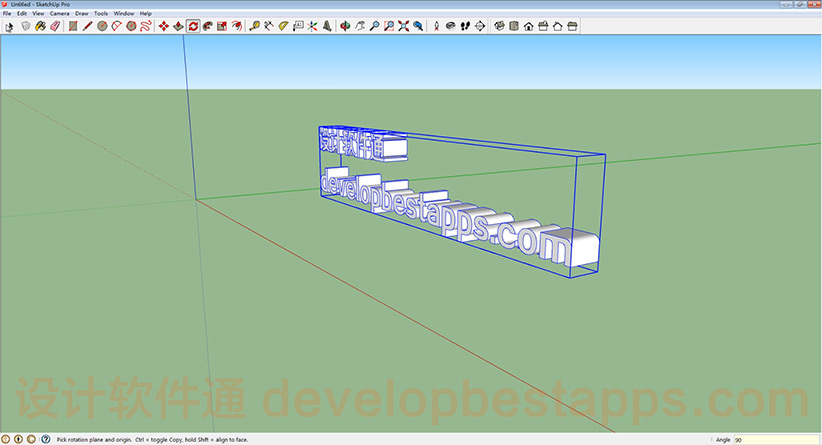Select the Section Plane tool
Viewport: 822px width, 445px height.
click(480, 26)
